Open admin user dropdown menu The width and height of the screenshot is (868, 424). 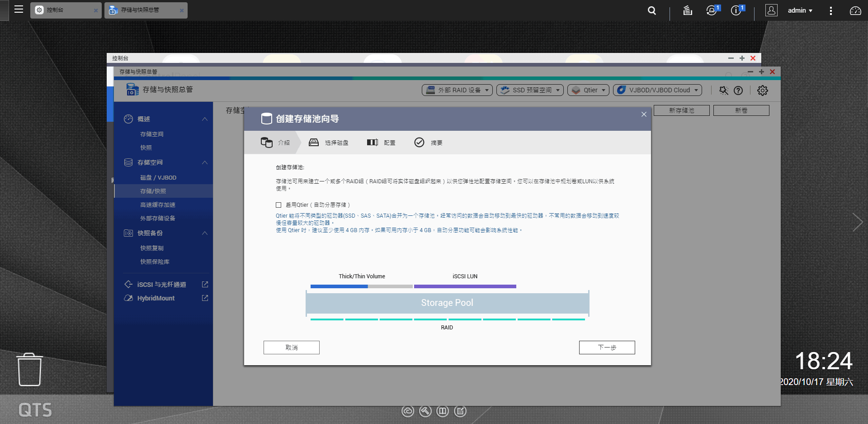pyautogui.click(x=800, y=10)
